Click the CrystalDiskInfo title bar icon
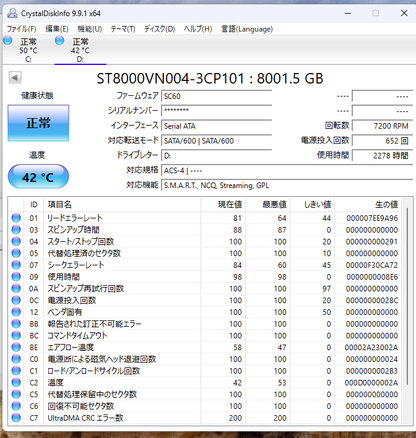The height and width of the screenshot is (438, 416). 12,13
